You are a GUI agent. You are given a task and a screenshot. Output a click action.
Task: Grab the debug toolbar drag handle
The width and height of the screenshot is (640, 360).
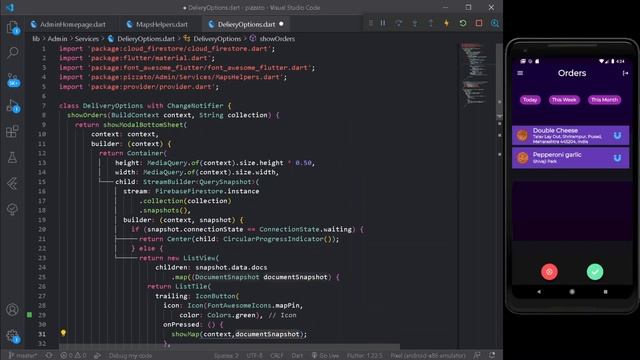371,23
